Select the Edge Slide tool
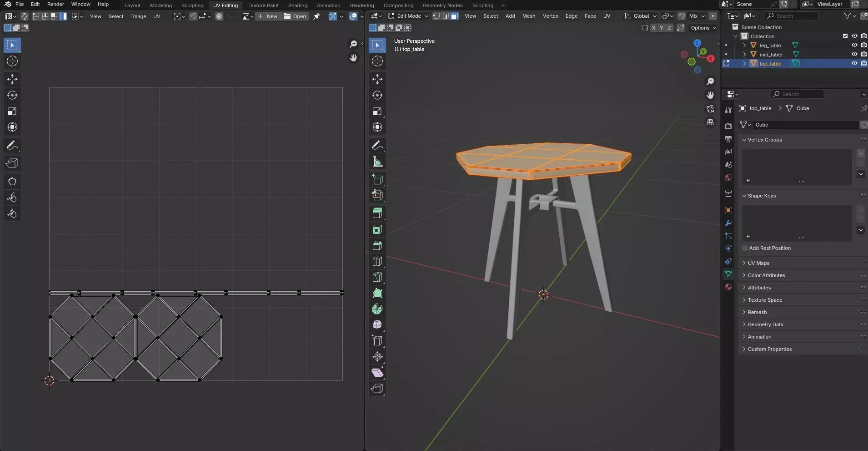This screenshot has width=868, height=451. 377,340
